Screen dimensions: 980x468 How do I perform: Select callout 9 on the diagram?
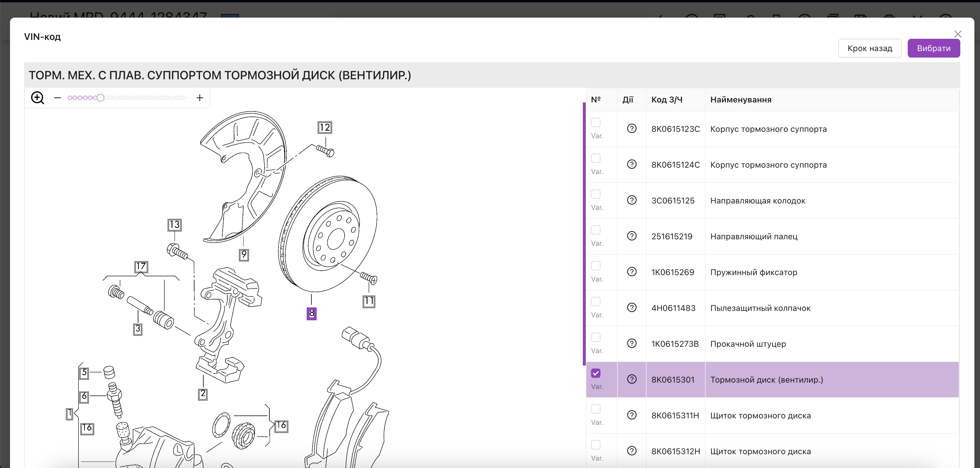tap(244, 255)
